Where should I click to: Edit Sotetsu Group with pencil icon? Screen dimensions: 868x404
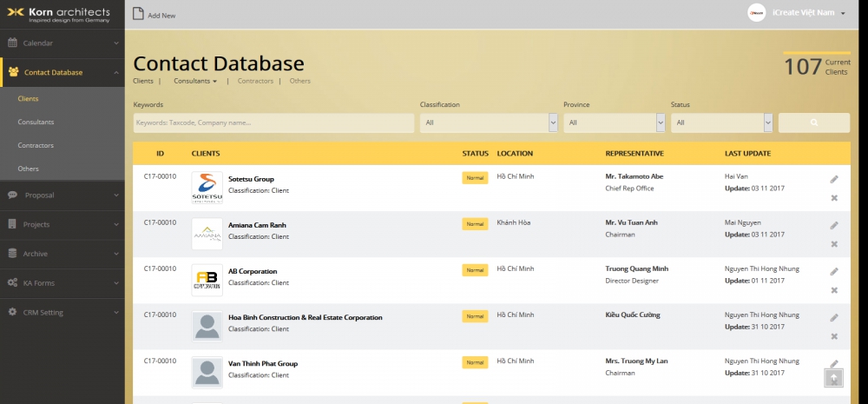click(x=834, y=179)
